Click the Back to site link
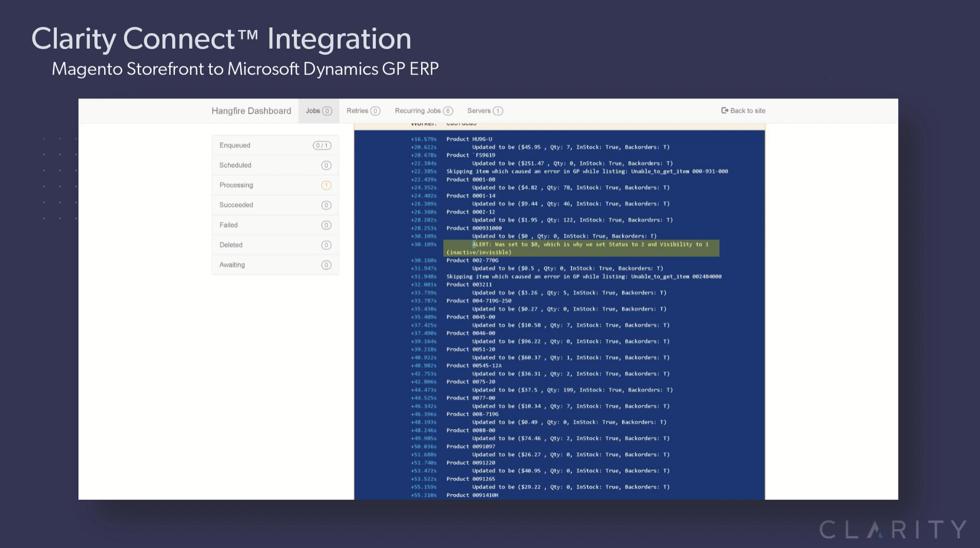The width and height of the screenshot is (980, 548). [743, 111]
